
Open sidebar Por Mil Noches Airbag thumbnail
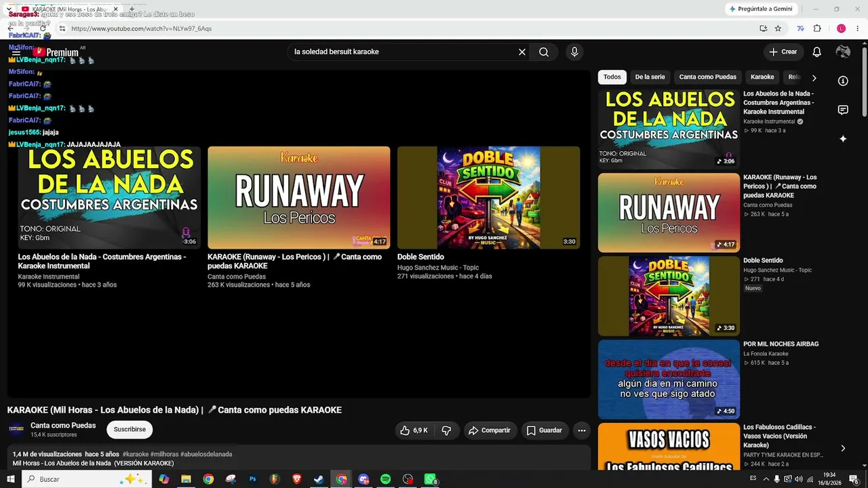click(669, 380)
